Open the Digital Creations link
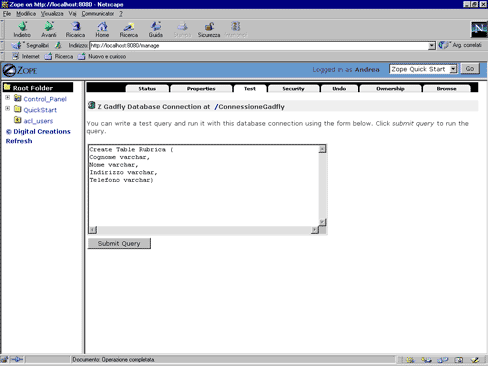Screen dimensions: 488x366 coord(38,131)
